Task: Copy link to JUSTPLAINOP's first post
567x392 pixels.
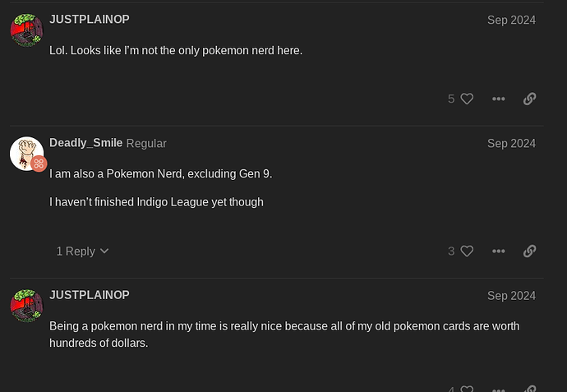Action: tap(529, 99)
